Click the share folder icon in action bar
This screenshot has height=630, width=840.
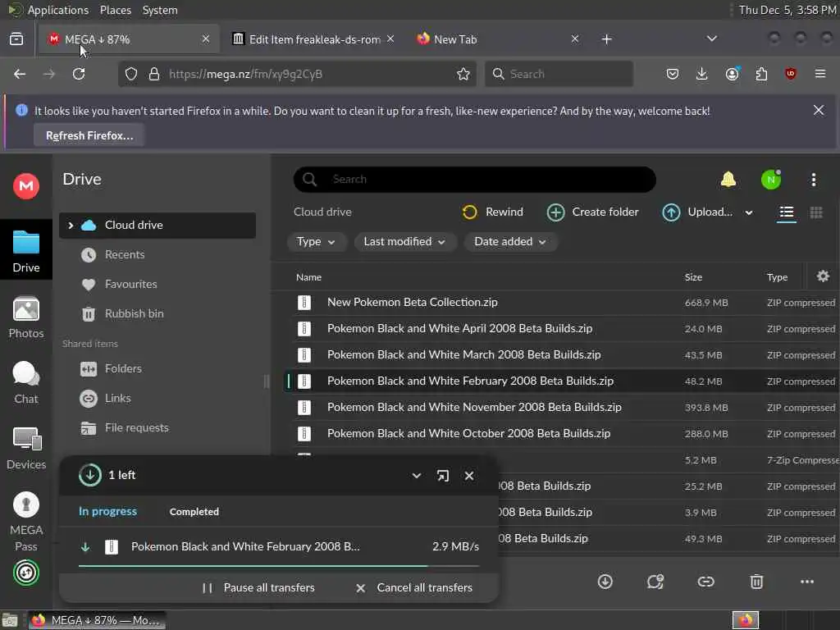pos(655,582)
